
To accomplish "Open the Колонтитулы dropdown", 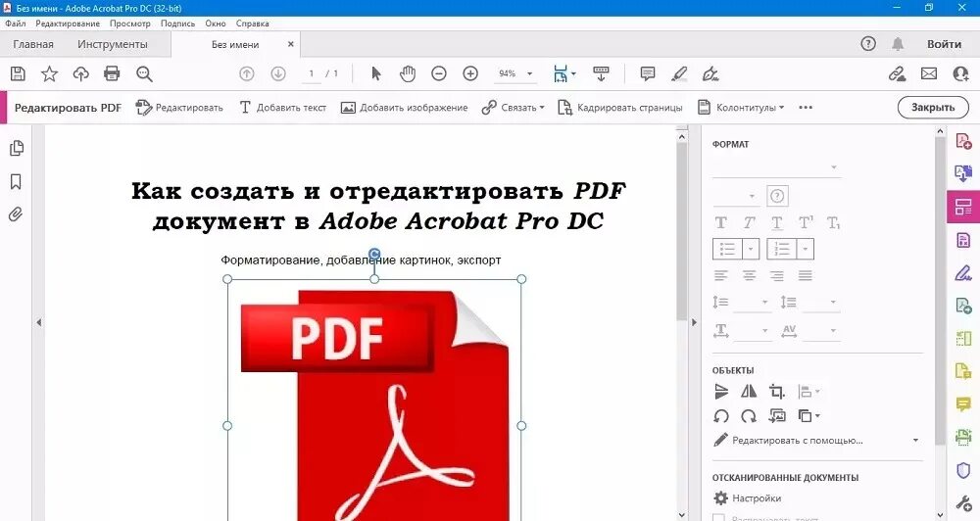I will 741,108.
